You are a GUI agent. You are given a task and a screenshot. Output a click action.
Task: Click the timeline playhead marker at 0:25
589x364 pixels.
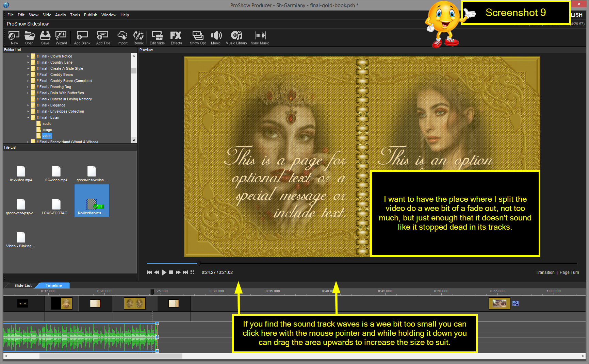click(x=152, y=292)
